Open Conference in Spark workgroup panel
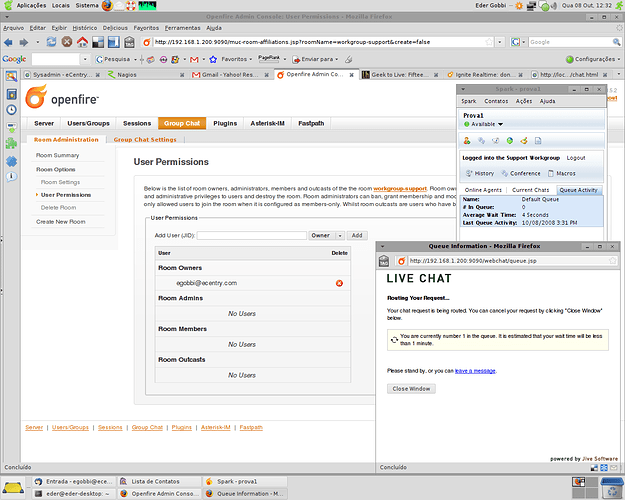 [x=521, y=173]
